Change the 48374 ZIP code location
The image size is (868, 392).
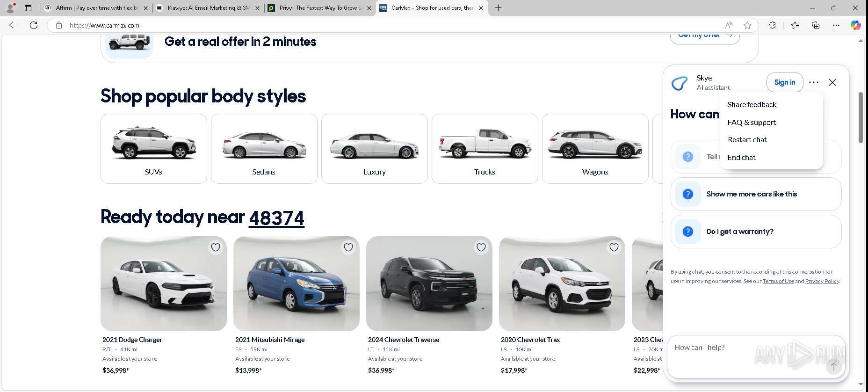[276, 218]
